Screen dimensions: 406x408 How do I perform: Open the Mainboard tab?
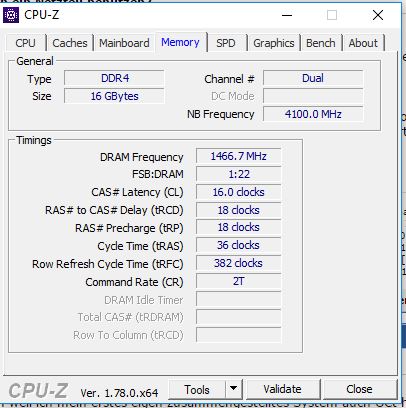(x=124, y=43)
